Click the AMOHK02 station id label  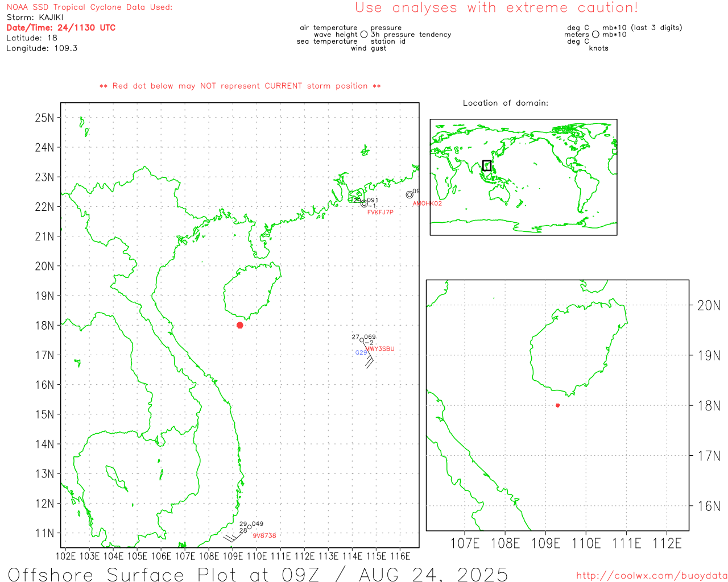click(427, 203)
